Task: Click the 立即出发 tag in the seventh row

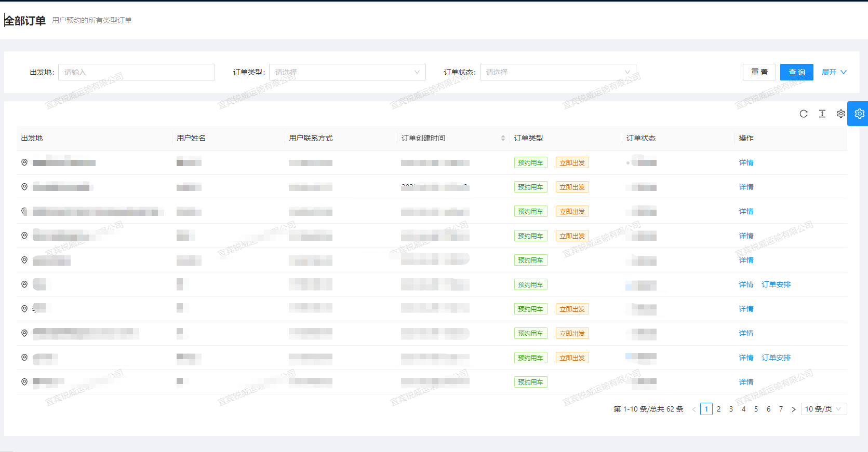Action: (572, 309)
